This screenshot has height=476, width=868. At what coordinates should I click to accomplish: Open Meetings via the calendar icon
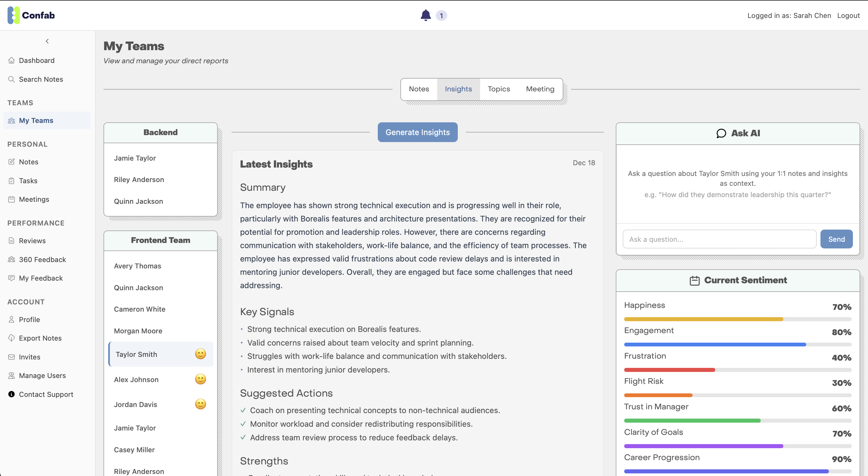pos(12,199)
